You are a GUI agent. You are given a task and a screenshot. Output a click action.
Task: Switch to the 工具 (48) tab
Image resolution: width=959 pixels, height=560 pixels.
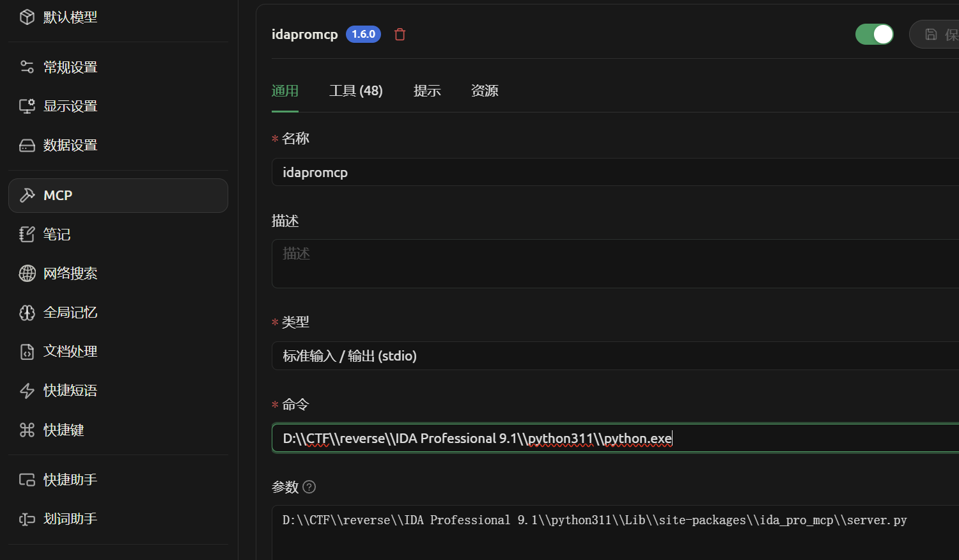click(x=356, y=91)
